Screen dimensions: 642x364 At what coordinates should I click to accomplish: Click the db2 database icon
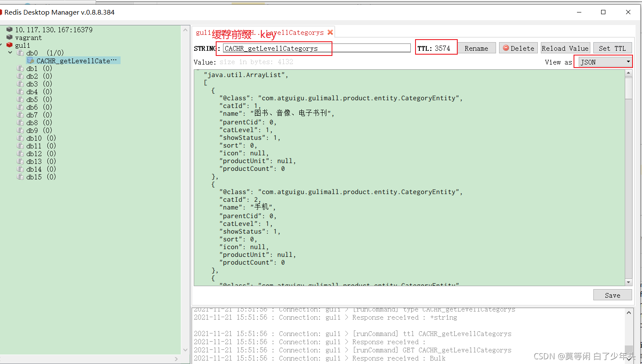point(20,76)
